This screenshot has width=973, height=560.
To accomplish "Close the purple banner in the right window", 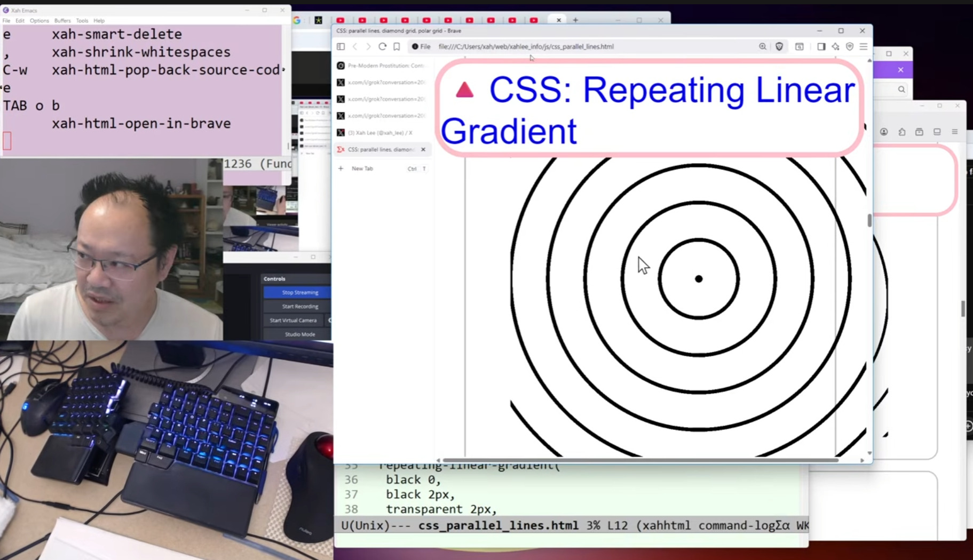I will (900, 70).
